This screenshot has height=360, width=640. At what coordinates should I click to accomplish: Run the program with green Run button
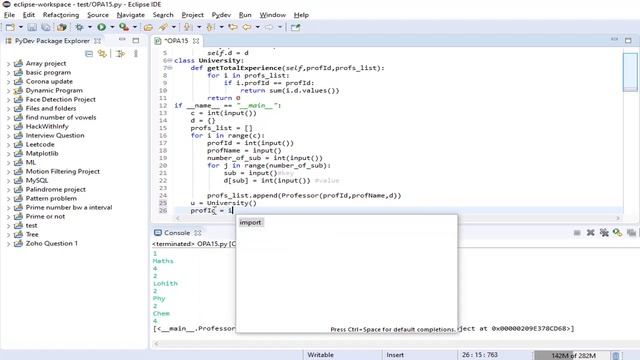101,27
